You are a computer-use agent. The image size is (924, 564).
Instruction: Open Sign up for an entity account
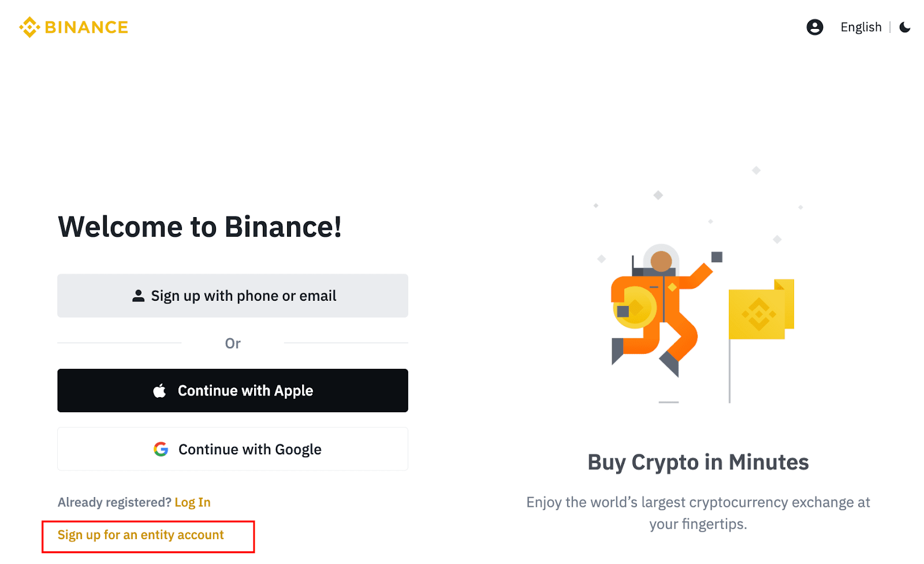(140, 535)
